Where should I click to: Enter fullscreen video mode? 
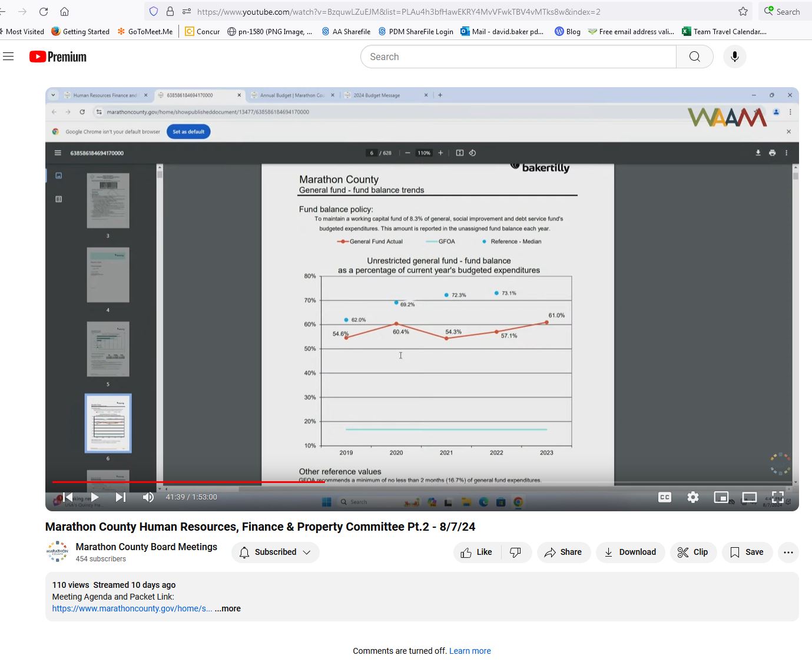tap(777, 497)
